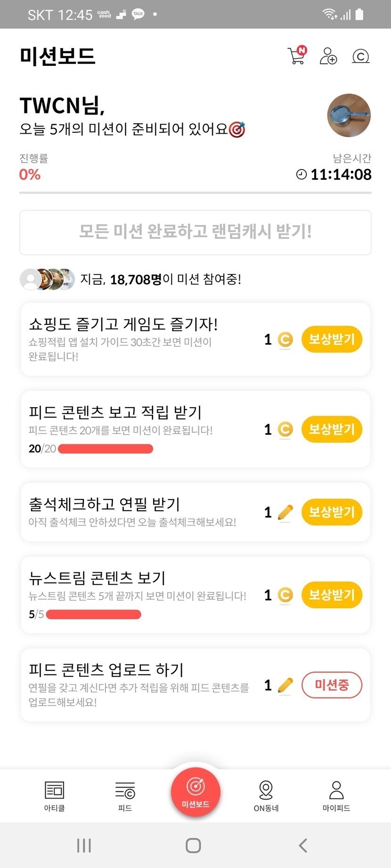
Task: Tap the add friend icon
Action: [x=328, y=56]
